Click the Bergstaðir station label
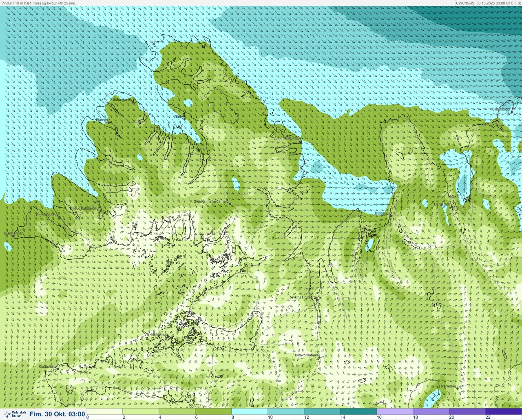 [442, 204]
